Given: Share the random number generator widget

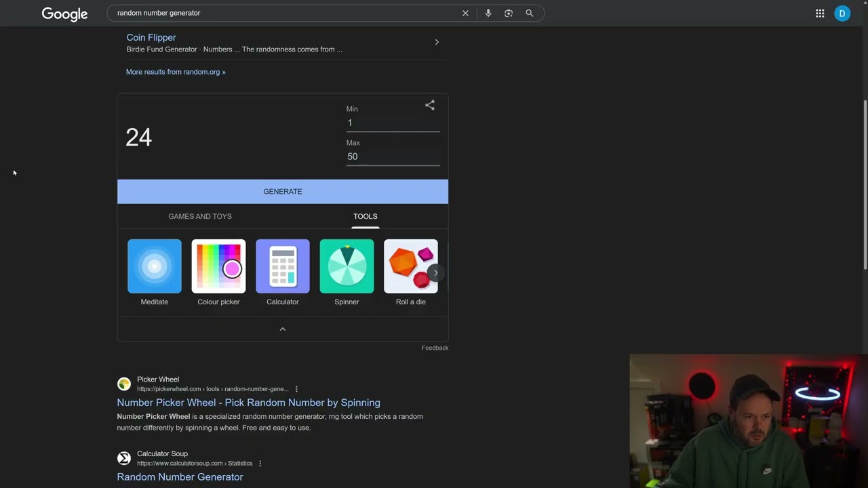Looking at the screenshot, I should (430, 105).
